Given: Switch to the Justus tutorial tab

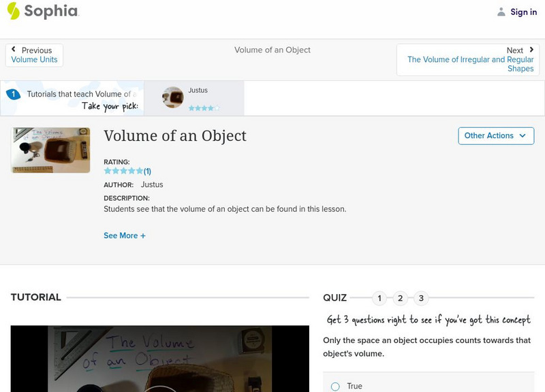Looking at the screenshot, I should (198, 99).
